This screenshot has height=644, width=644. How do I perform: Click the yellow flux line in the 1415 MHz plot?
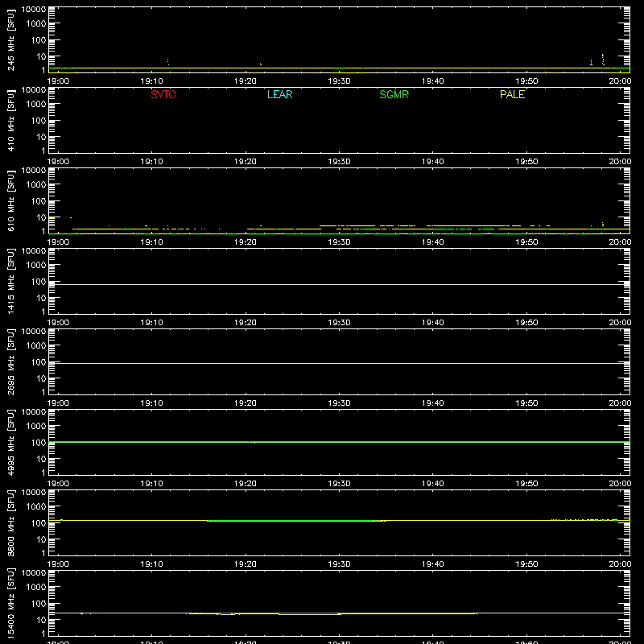[339, 284]
